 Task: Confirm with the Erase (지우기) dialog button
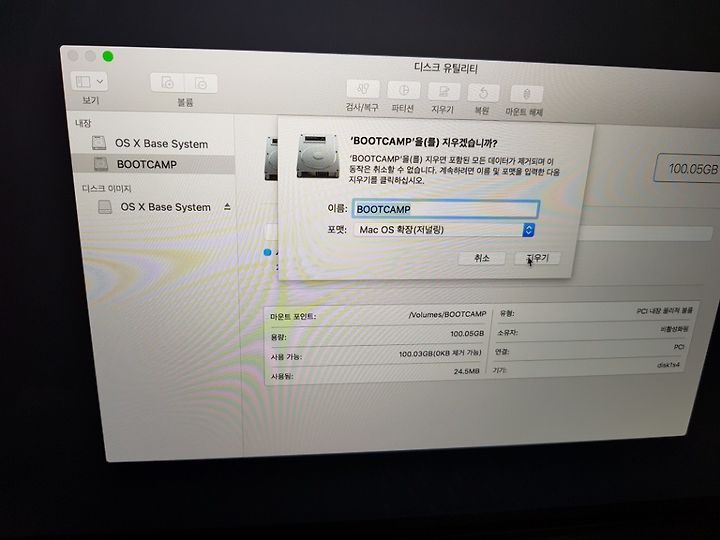point(537,258)
